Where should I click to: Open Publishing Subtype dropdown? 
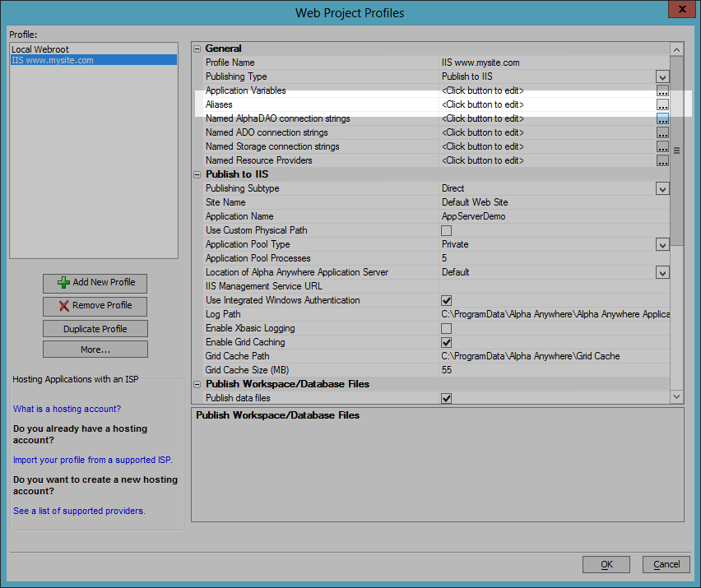click(662, 188)
